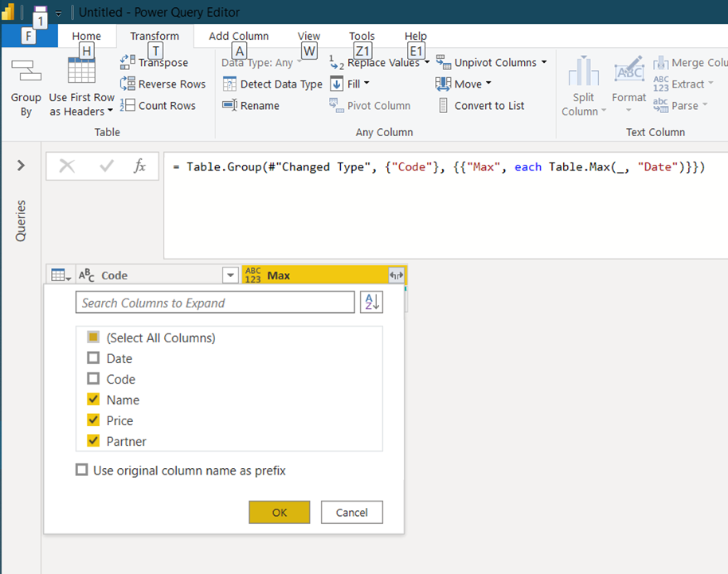Screen dimensions: 728x574
Task: Click the Format text icon
Action: click(629, 71)
